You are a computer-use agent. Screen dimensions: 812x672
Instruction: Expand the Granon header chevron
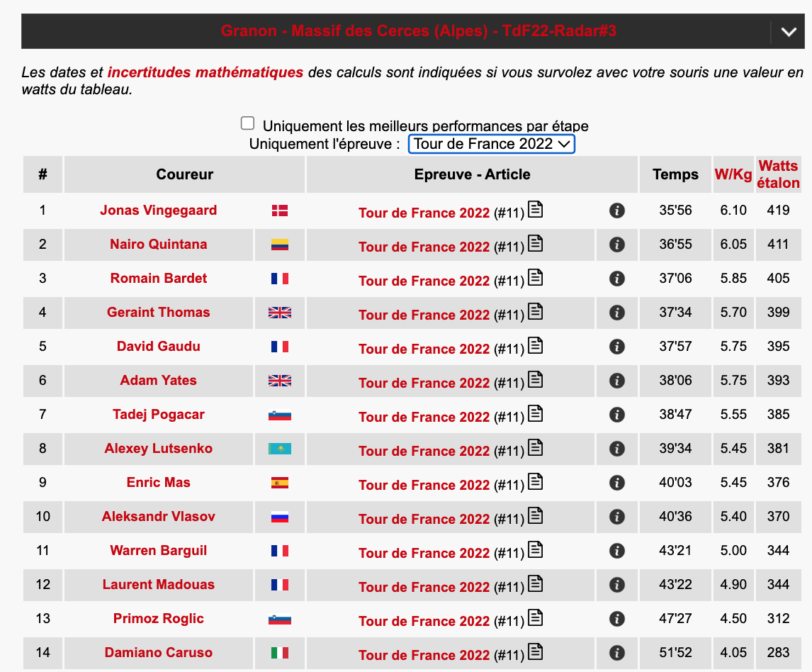[789, 32]
